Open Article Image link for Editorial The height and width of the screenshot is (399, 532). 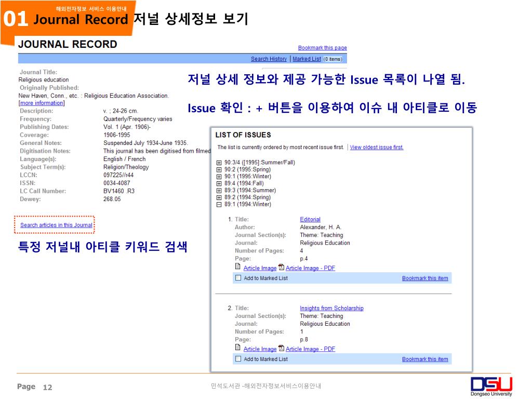pyautogui.click(x=260, y=268)
